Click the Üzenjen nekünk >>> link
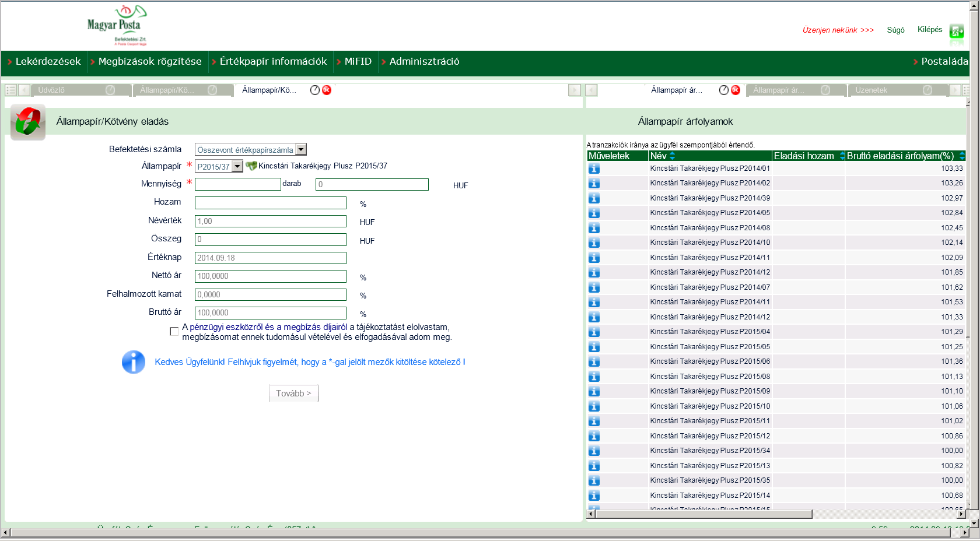The width and height of the screenshot is (980, 541). pos(838,30)
